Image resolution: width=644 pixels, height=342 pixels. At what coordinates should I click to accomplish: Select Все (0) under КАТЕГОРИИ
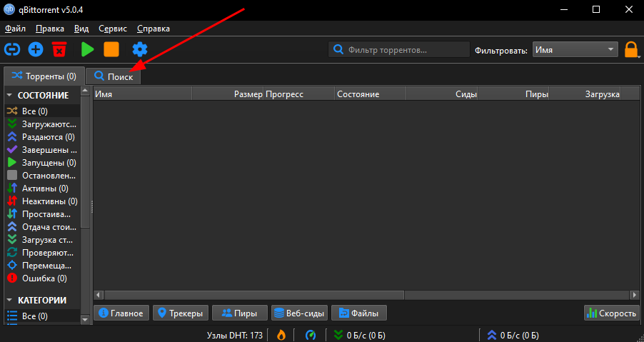42,316
